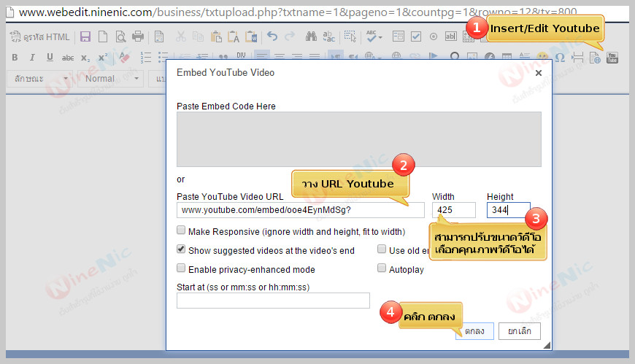635x364 pixels.
Task: Click the Print icon
Action: pos(138,37)
